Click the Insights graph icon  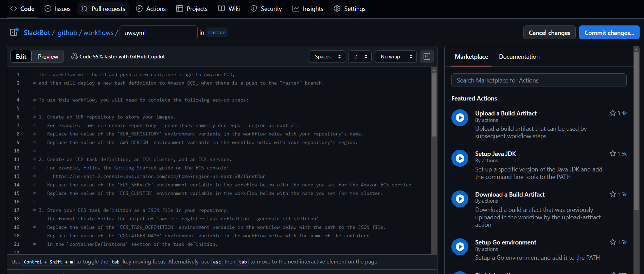click(296, 8)
